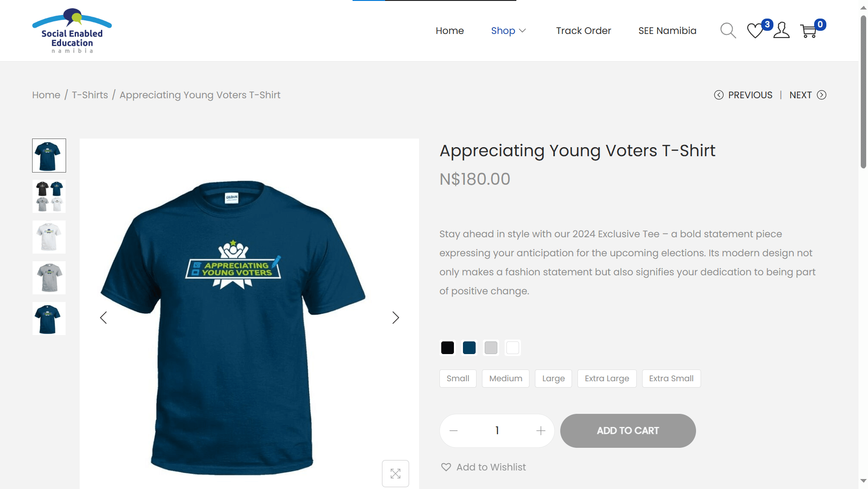Expand the product image fullscreen

[395, 474]
